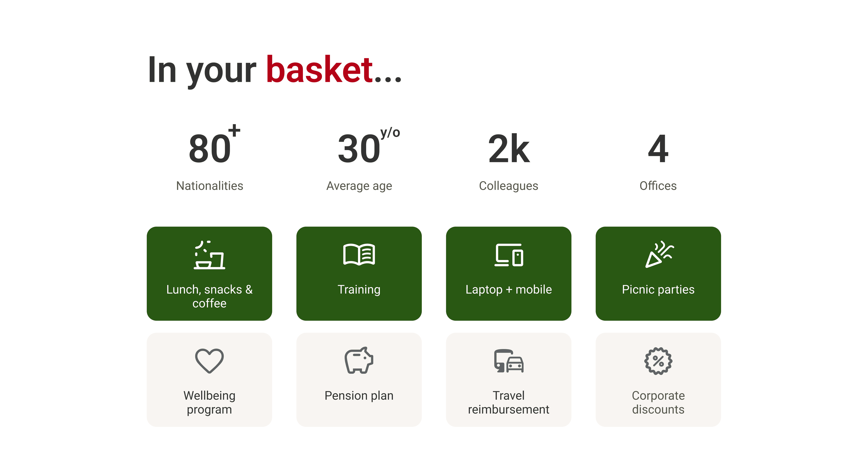
Task: Click the laptop and mobile devices icon
Action: tap(508, 255)
